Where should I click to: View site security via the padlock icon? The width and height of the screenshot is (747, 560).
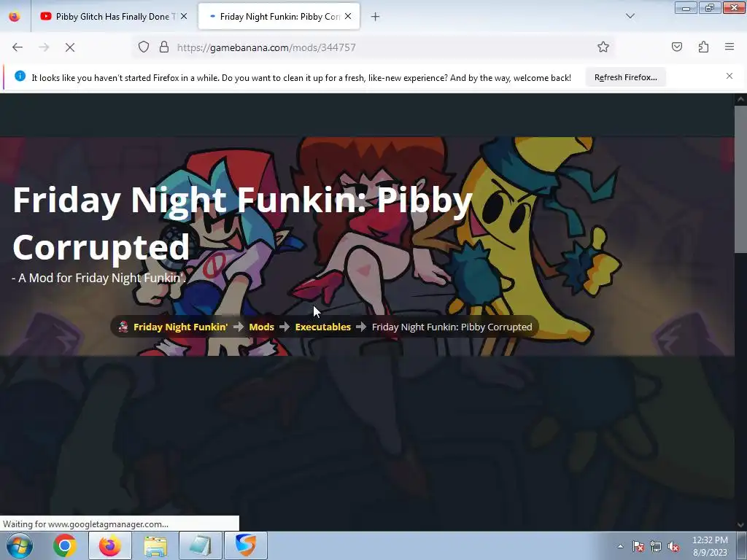tap(164, 47)
